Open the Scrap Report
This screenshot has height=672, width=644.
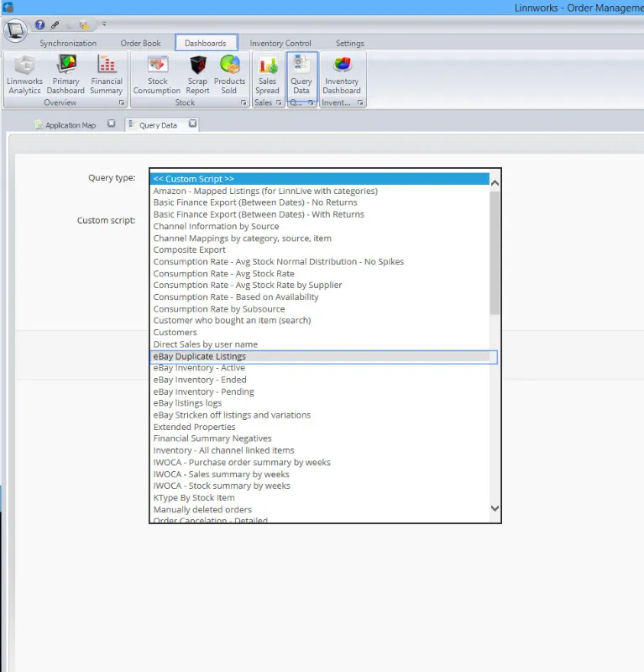click(197, 75)
